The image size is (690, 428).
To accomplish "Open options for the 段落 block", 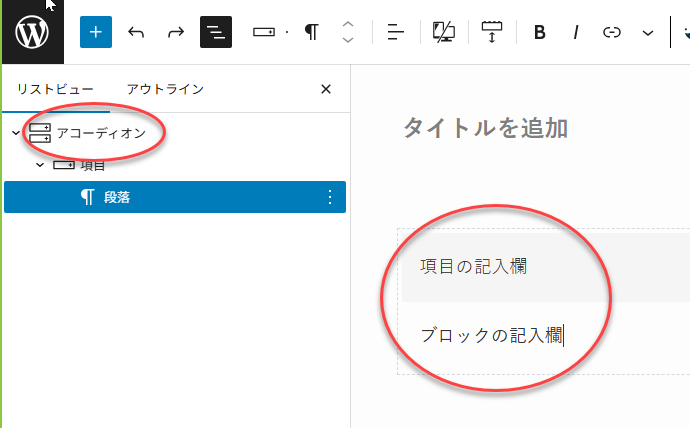I will 331,197.
